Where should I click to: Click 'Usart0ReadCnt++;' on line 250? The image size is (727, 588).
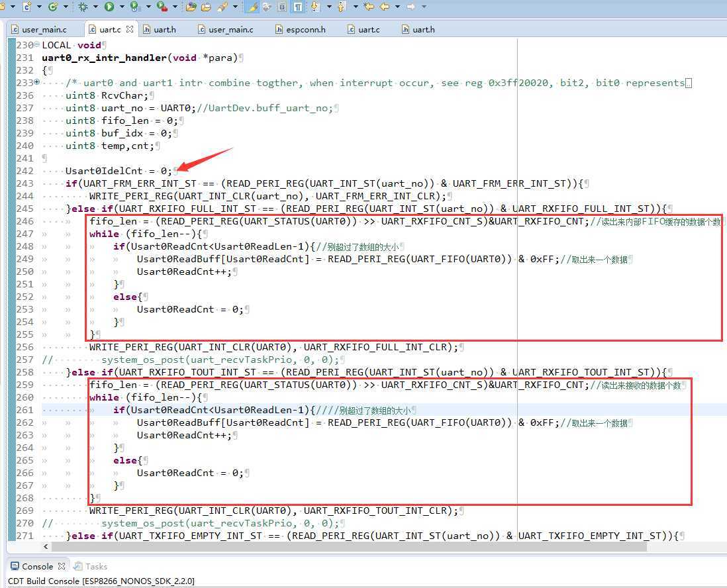tap(184, 271)
